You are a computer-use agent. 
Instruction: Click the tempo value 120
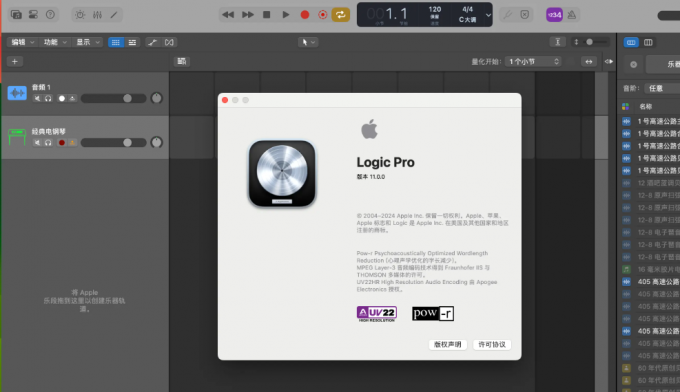click(435, 10)
